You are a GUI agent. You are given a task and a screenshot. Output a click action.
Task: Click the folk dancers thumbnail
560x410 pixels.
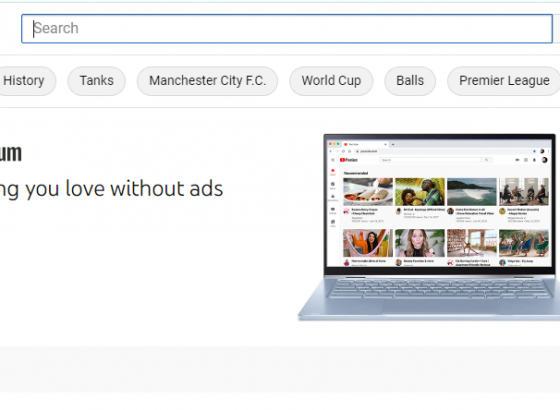coord(524,243)
